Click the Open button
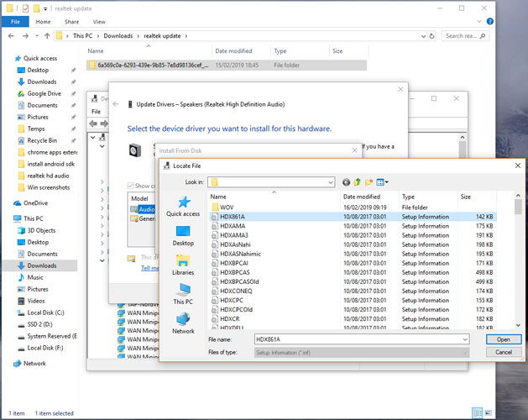528x420 pixels. pos(503,339)
